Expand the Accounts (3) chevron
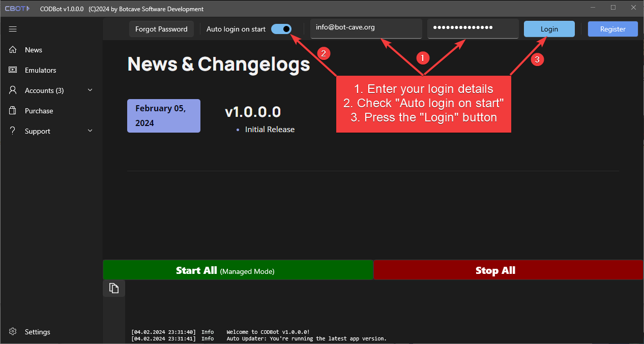This screenshot has width=644, height=344. [x=90, y=90]
